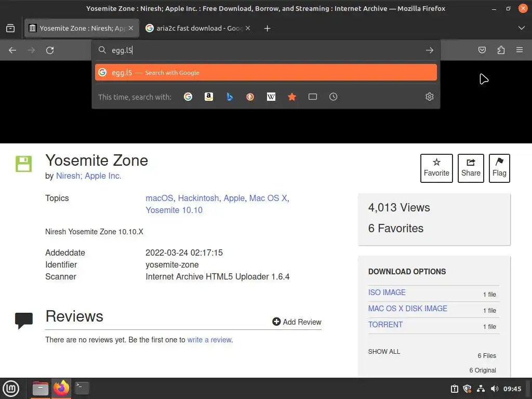532x399 pixels.
Task: Search bookmarks using the star icon
Action: tap(292, 97)
